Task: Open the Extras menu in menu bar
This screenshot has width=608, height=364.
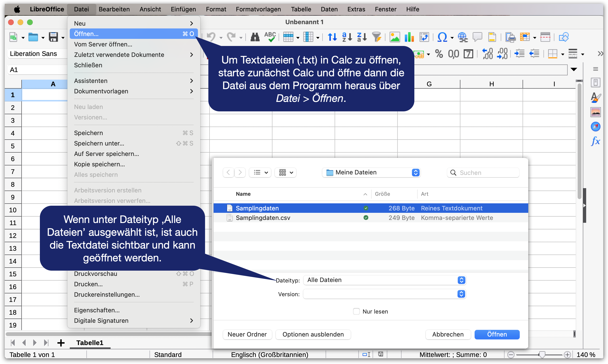Action: click(x=356, y=9)
